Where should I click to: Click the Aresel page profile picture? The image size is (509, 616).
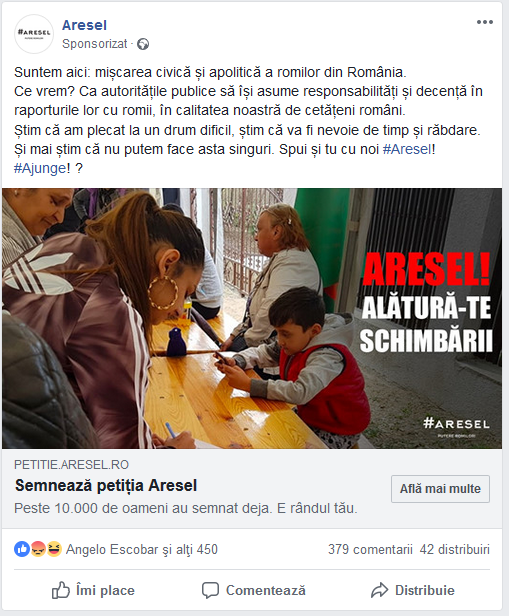pyautogui.click(x=34, y=34)
